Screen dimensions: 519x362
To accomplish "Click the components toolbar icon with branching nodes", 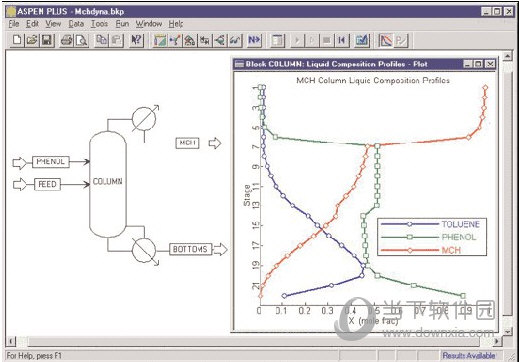I will click(x=175, y=40).
